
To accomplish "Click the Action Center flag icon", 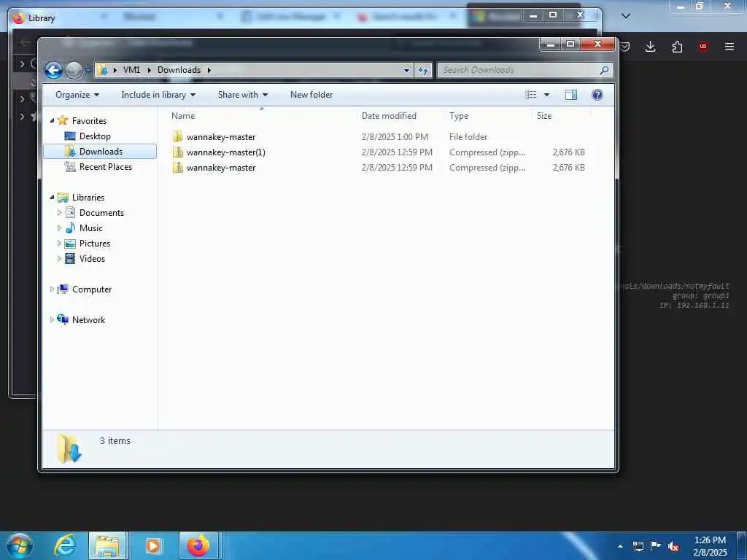I will click(656, 546).
